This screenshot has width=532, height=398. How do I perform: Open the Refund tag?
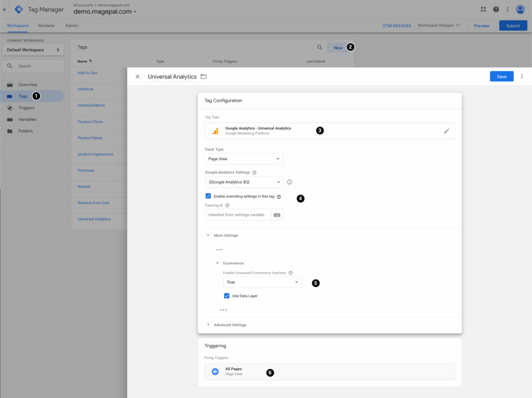(84, 187)
